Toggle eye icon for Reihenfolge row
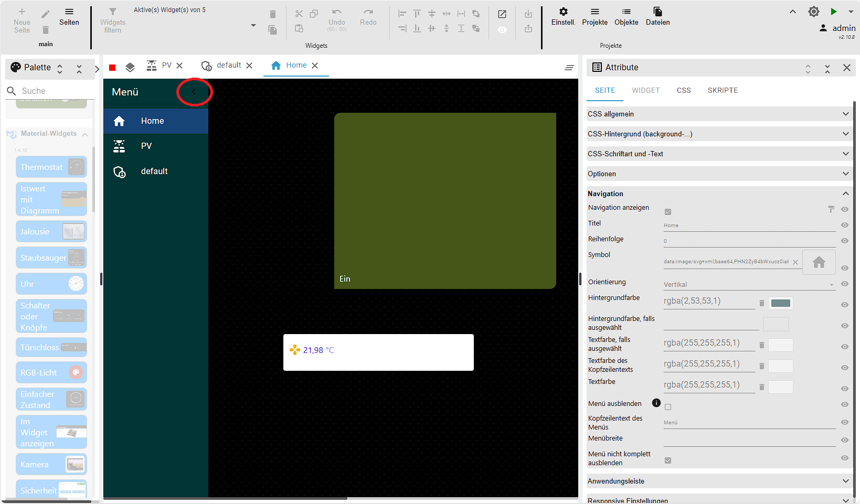 845,241
